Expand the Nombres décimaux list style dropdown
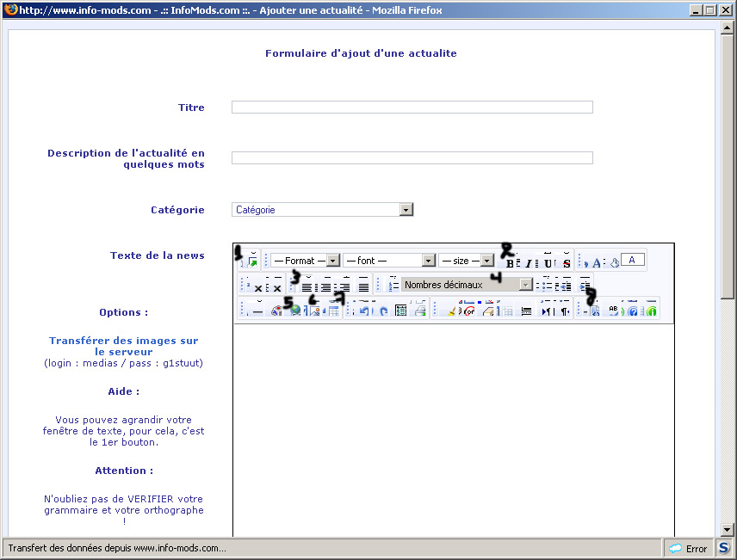Screen dimensions: 737x560 click(x=467, y=285)
